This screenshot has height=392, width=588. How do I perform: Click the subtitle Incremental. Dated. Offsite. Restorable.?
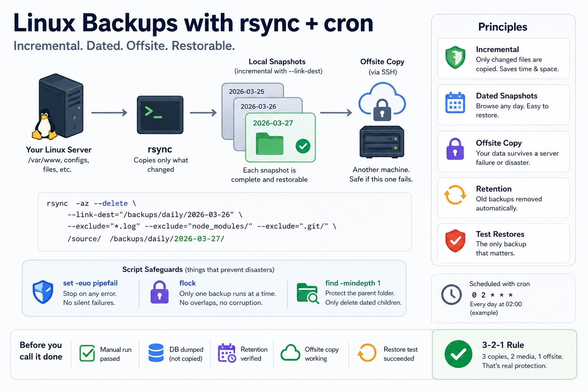click(124, 46)
